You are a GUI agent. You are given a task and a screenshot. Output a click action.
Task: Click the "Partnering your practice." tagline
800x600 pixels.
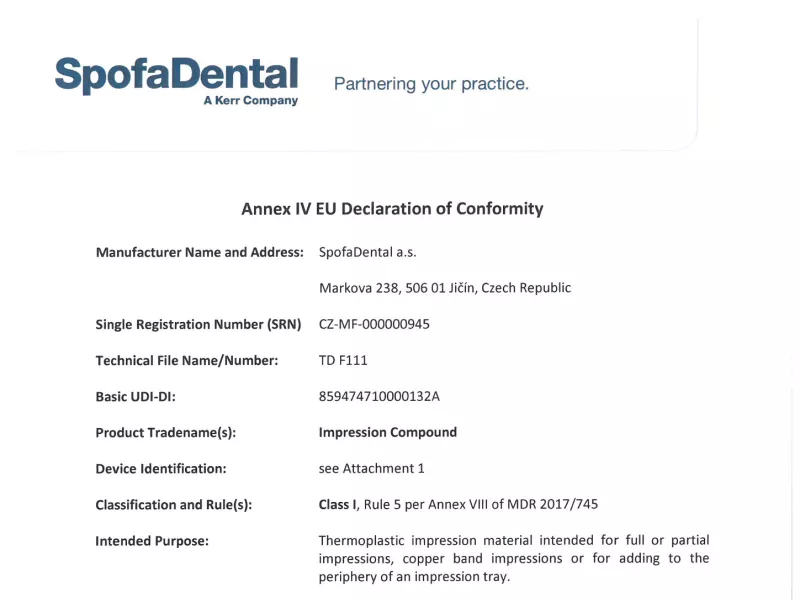[431, 84]
